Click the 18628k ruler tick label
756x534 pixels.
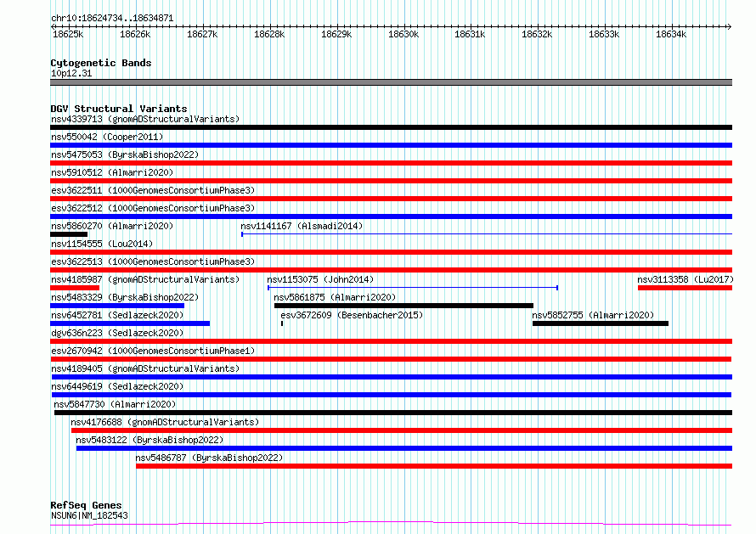point(269,34)
